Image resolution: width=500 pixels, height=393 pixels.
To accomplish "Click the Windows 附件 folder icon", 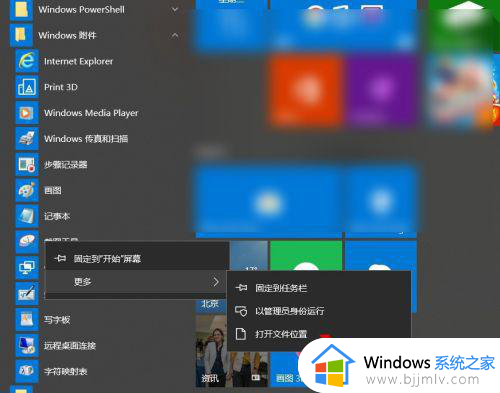I will [21, 35].
